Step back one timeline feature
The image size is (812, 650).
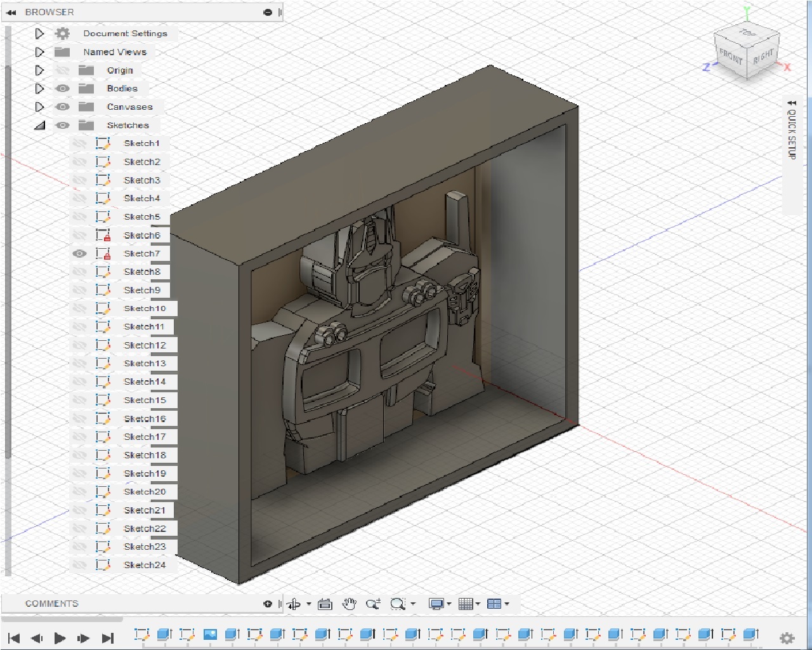(x=37, y=638)
